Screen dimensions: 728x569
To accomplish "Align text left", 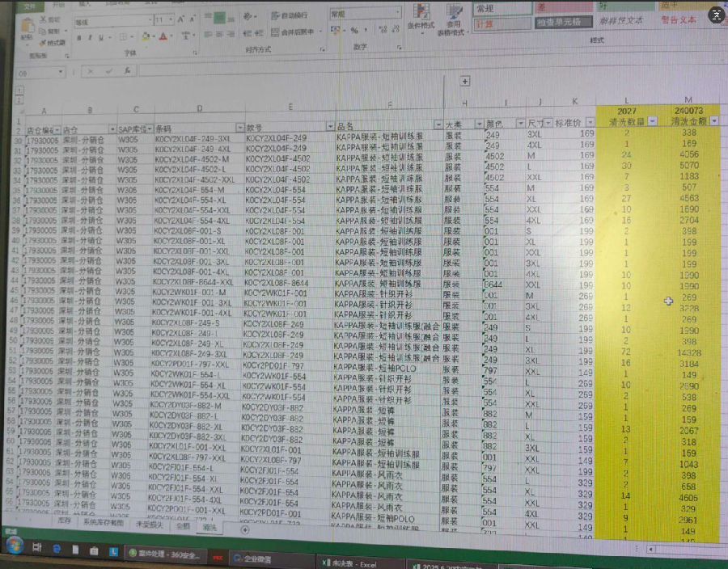I will pyautogui.click(x=208, y=35).
